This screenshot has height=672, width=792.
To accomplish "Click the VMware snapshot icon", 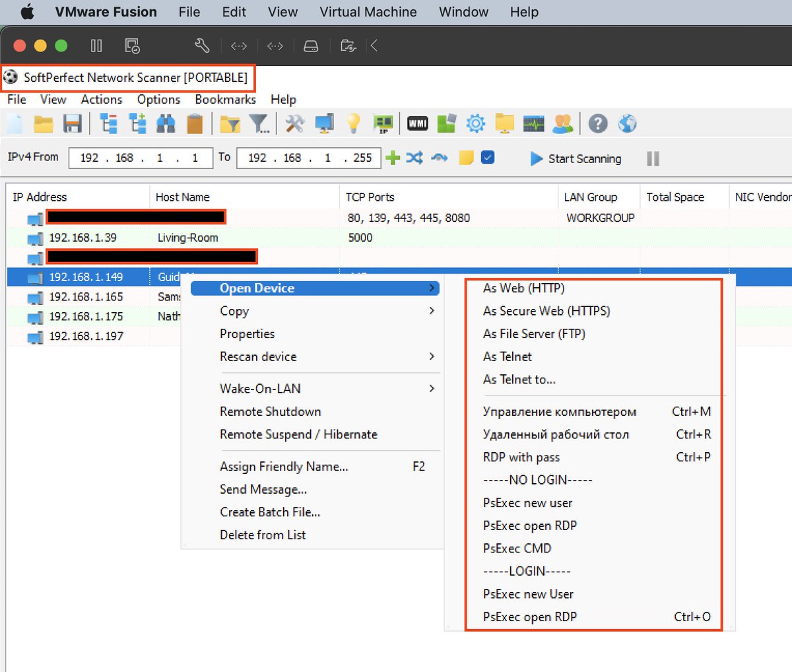I will click(x=132, y=46).
